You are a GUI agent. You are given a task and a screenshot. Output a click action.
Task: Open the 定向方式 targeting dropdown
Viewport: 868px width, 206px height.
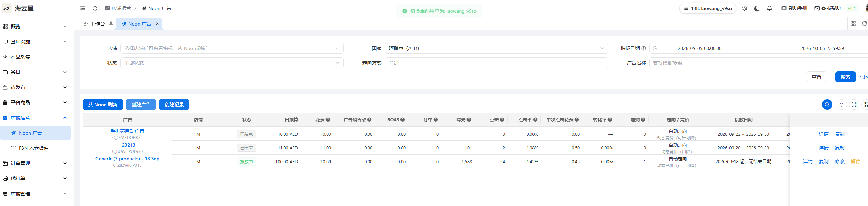[496, 63]
